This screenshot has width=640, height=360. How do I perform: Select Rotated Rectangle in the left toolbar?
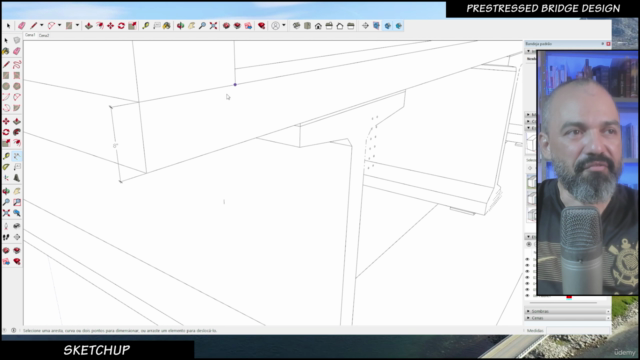click(x=17, y=76)
